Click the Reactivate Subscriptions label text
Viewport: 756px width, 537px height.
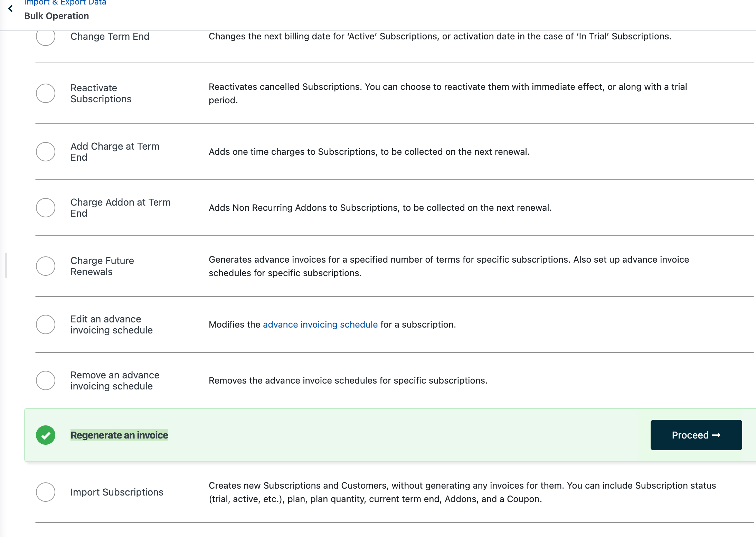tap(101, 93)
